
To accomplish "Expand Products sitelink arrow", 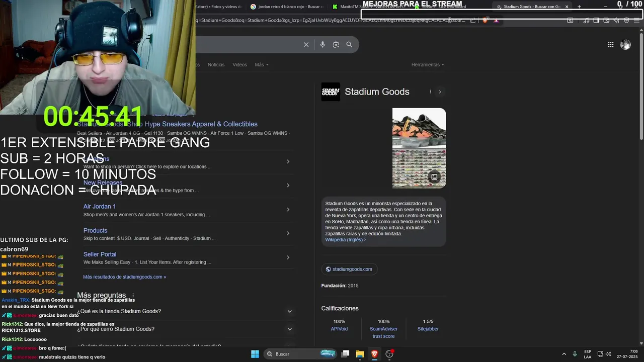I will [288, 233].
